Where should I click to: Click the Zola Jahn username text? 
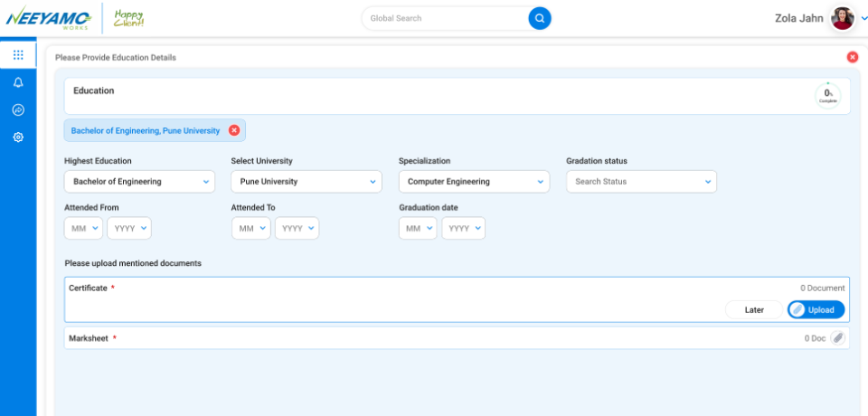pos(798,18)
